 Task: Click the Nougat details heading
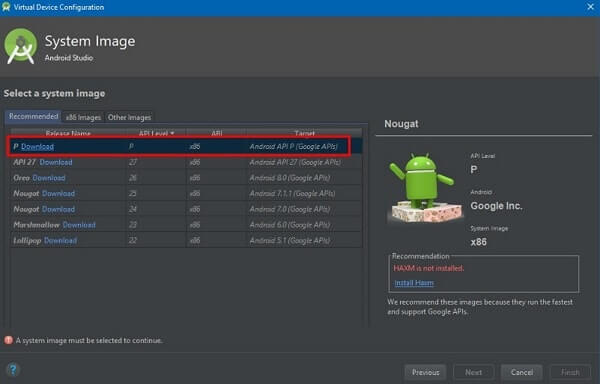click(x=401, y=124)
